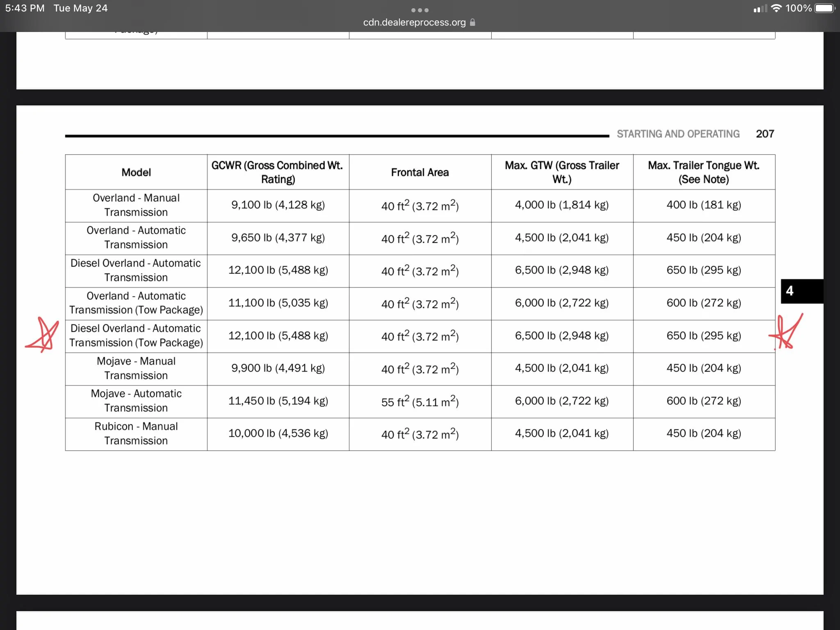Select the Rubicon - Manual Transmission model cell

tap(136, 434)
